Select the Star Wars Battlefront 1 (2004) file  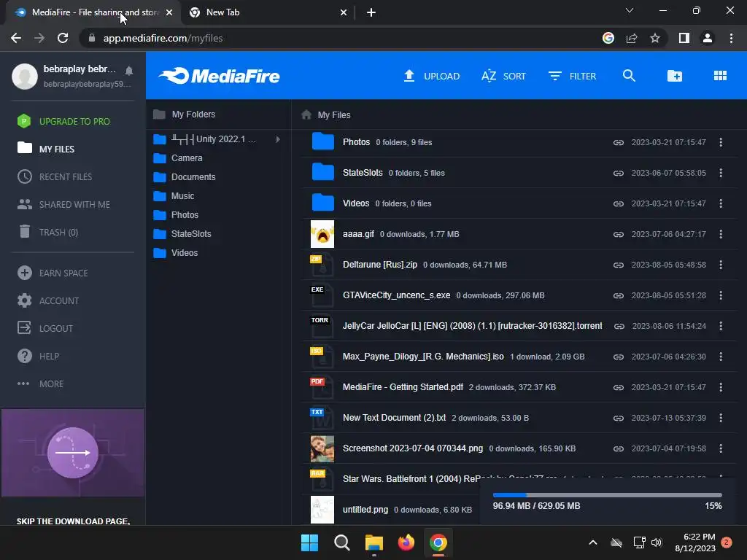tap(411, 478)
